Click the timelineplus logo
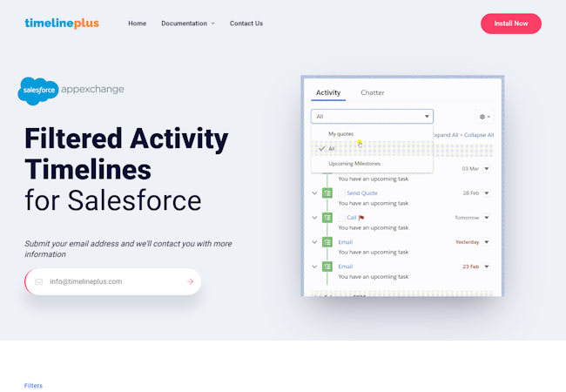 pos(62,24)
